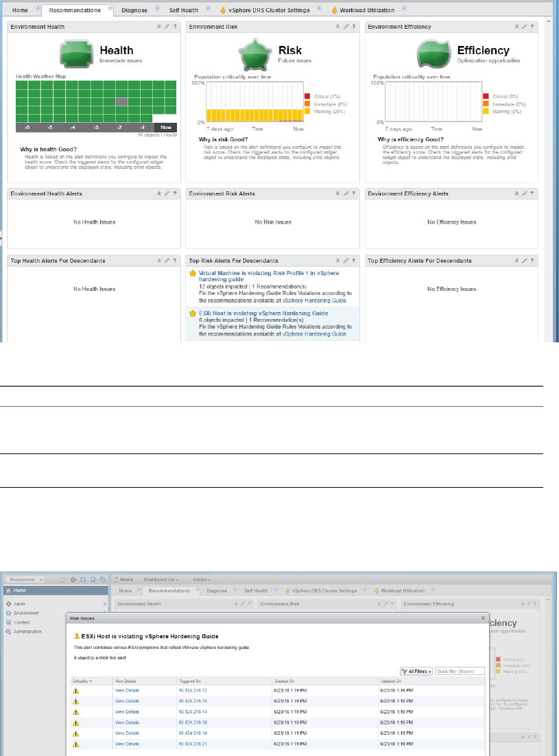
Task: Open help for upper Environment Health widget
Action: (175, 27)
